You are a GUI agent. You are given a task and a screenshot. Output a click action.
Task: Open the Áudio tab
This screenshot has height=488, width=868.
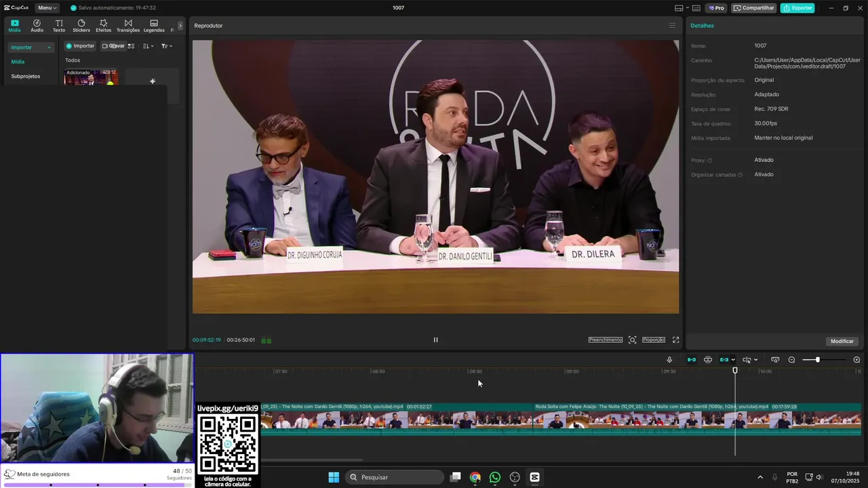(37, 26)
